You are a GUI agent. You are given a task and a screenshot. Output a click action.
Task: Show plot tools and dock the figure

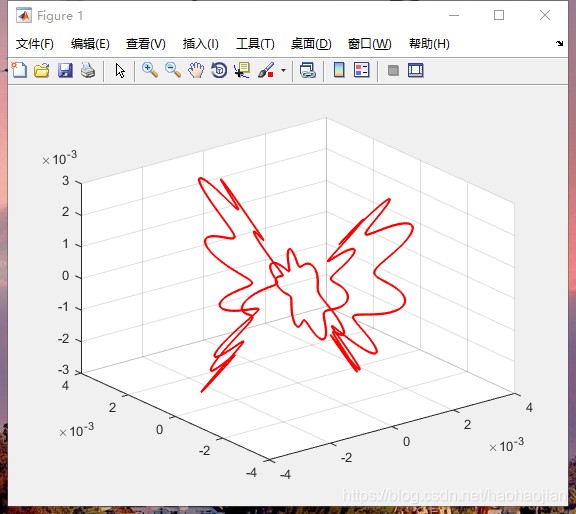416,70
